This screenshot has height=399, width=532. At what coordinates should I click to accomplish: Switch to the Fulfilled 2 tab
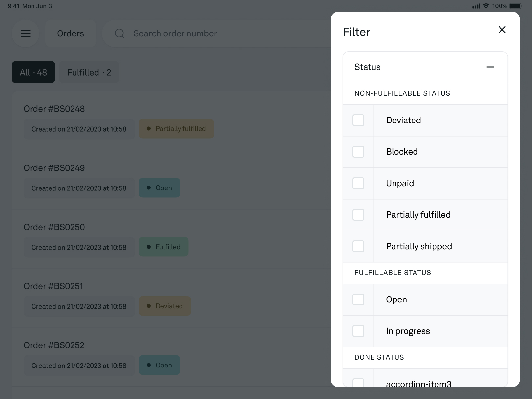pyautogui.click(x=89, y=72)
